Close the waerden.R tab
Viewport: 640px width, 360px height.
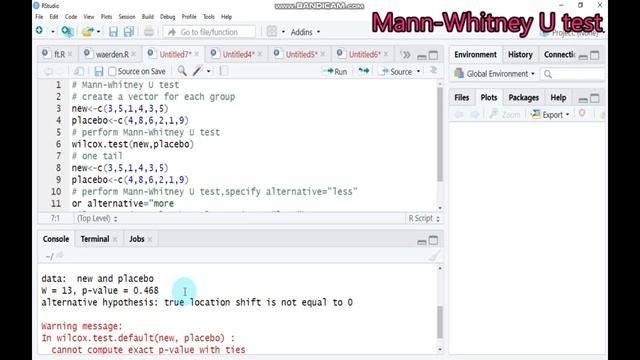(134, 54)
